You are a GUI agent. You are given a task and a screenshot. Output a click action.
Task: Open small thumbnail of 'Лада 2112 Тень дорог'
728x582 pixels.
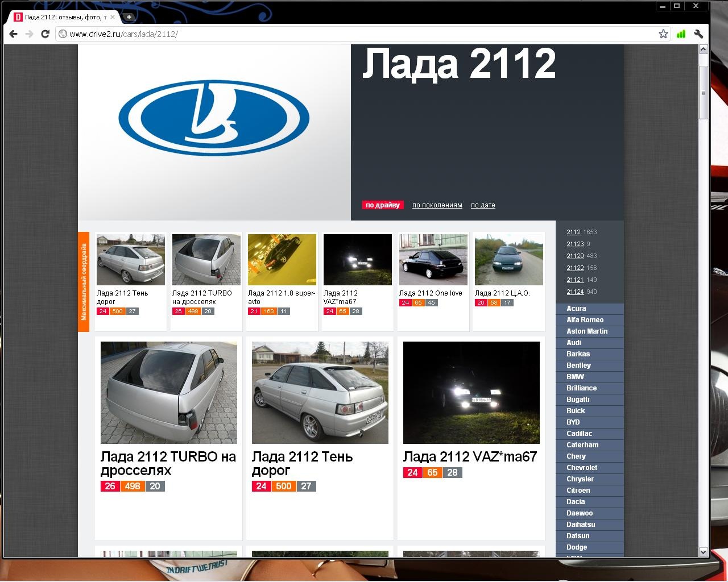[x=131, y=260]
